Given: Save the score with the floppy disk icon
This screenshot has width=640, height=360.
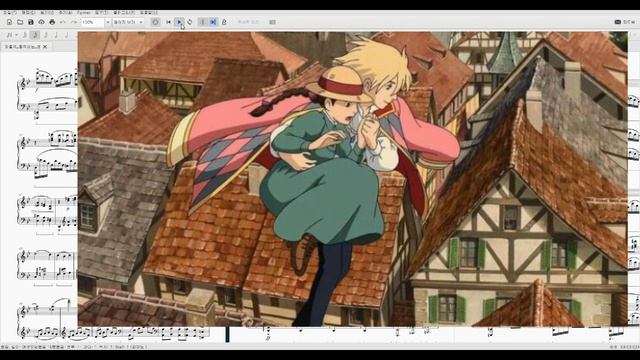Looking at the screenshot, I should (x=31, y=22).
